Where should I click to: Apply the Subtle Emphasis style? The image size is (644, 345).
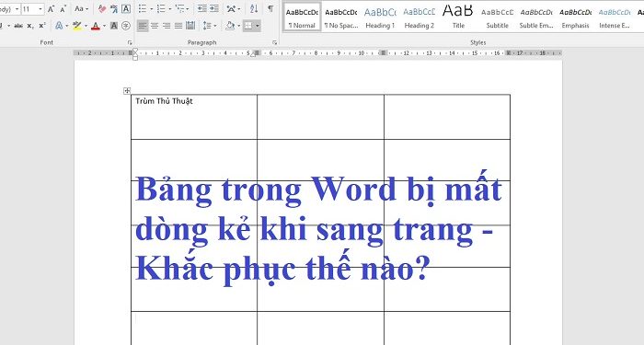point(536,17)
